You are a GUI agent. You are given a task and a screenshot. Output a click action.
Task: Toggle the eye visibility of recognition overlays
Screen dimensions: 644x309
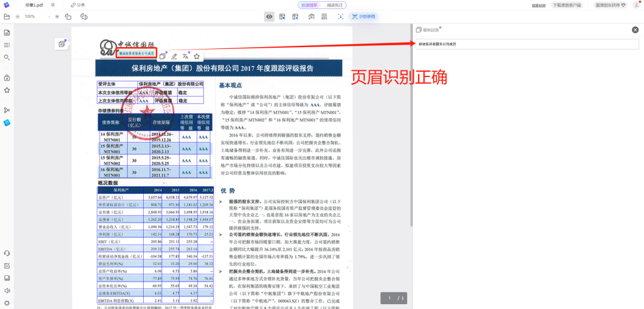click(x=269, y=17)
